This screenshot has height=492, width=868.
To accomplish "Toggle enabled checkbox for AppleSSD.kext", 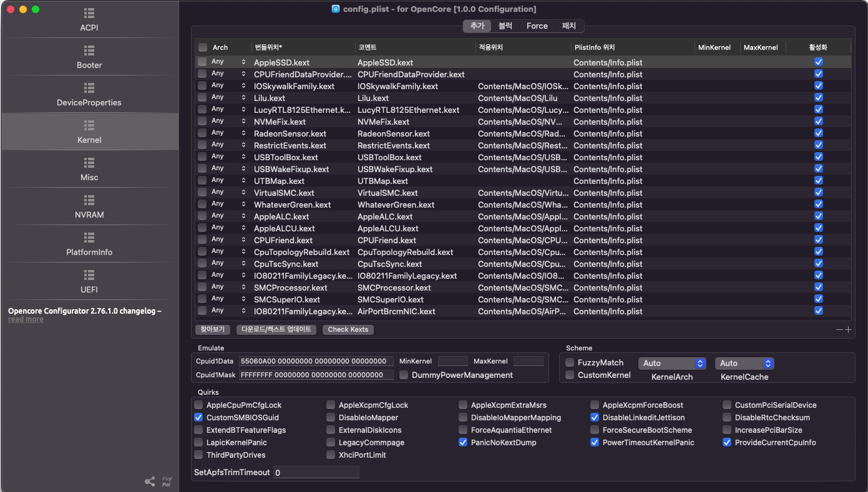I will pos(819,62).
